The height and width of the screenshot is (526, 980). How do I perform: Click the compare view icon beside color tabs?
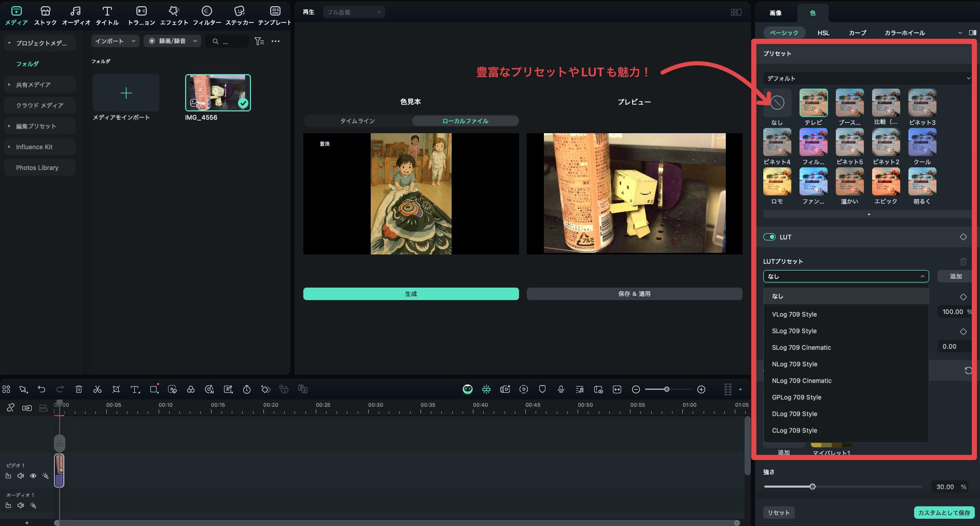tap(972, 33)
